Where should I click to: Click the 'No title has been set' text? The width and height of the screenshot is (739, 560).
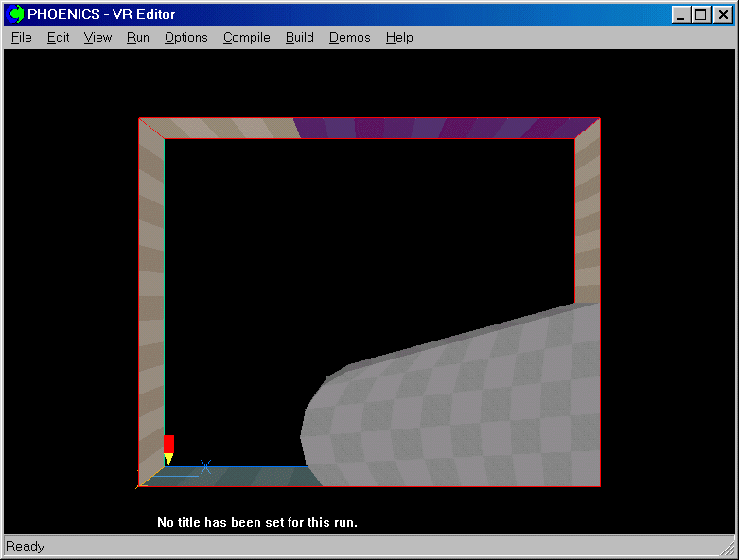point(256,522)
